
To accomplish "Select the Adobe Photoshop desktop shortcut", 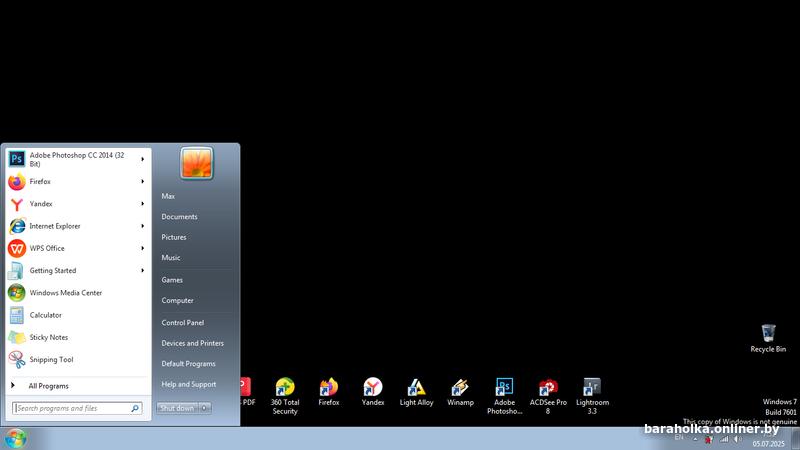I will (x=505, y=396).
